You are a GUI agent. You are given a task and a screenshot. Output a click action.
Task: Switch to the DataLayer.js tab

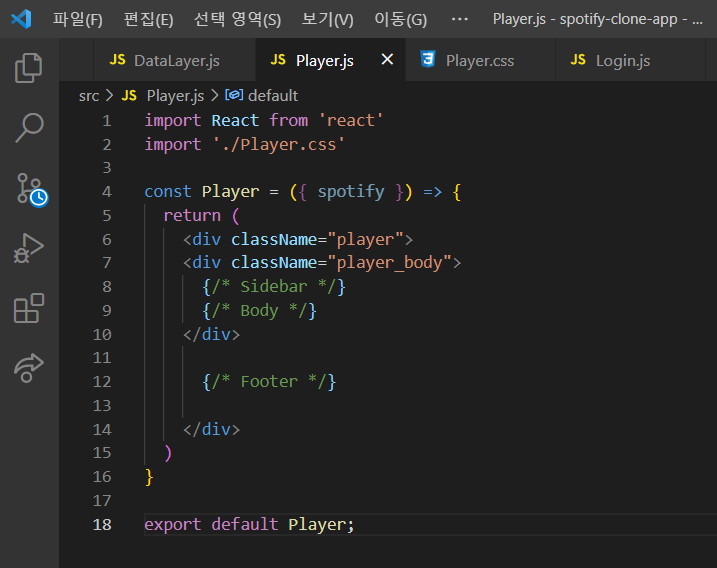174,60
